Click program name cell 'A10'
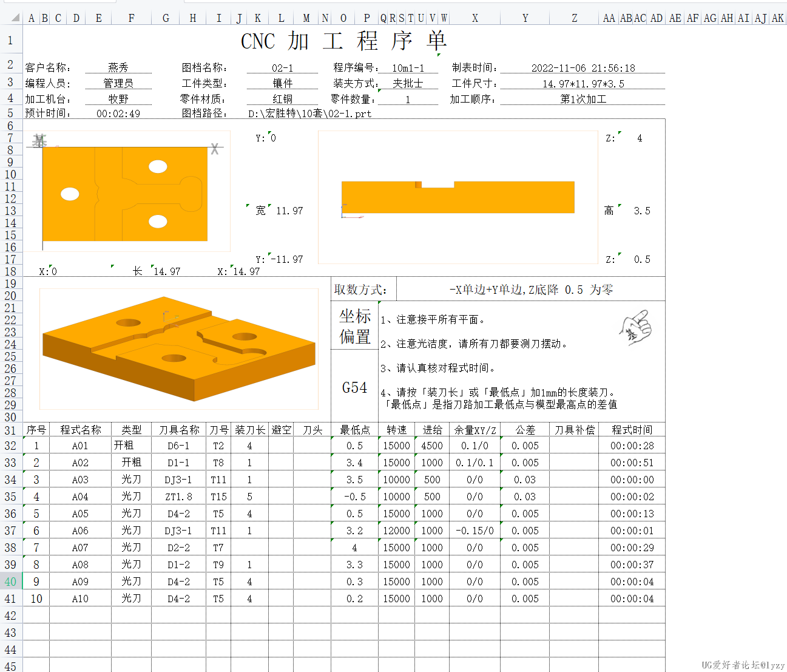Image resolution: width=787 pixels, height=672 pixels. coord(80,599)
